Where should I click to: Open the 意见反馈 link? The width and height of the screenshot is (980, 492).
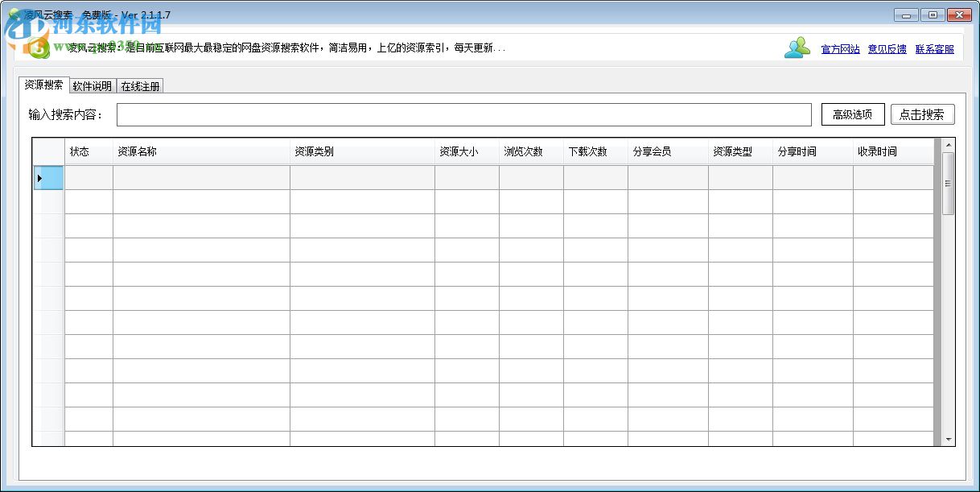click(x=886, y=48)
